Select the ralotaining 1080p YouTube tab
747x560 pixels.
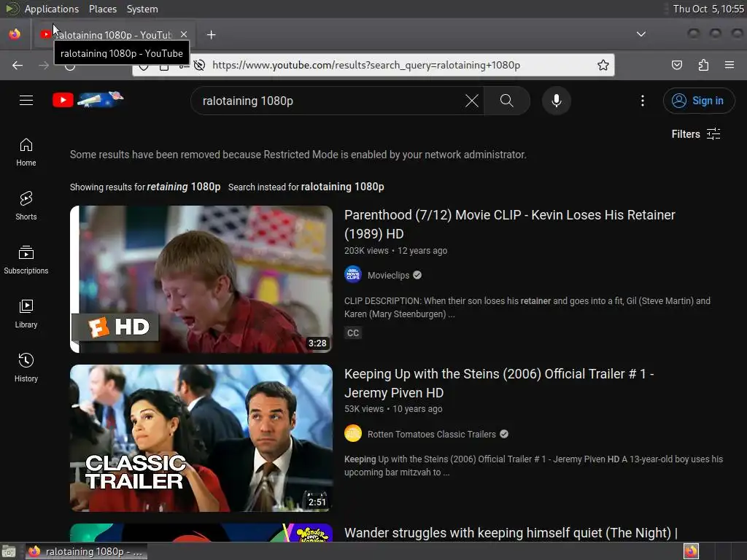113,35
